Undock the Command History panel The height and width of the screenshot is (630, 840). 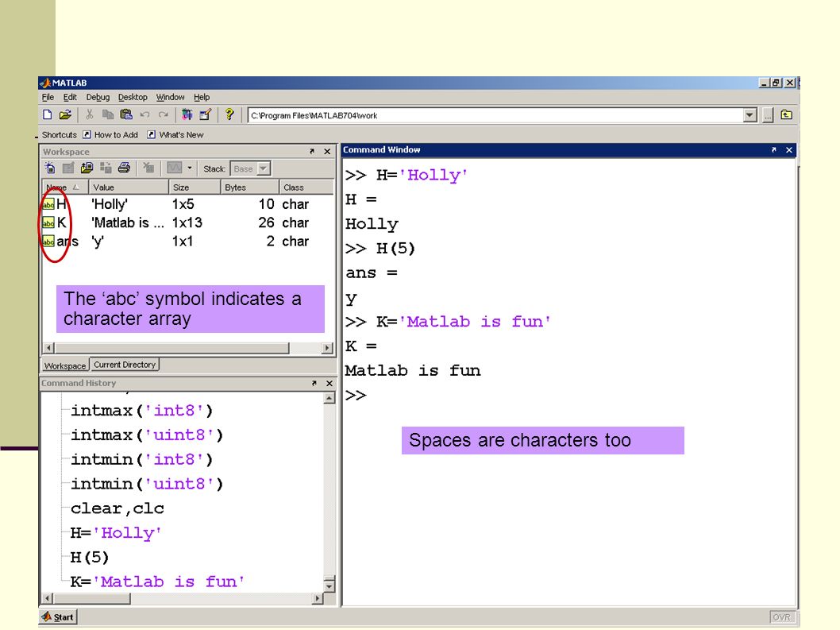point(314,384)
